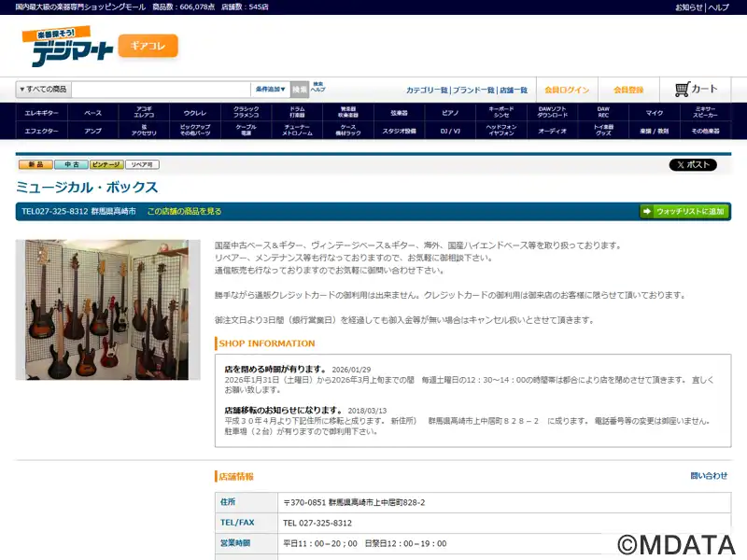This screenshot has height=560, width=747.
Task: Open the この店舗の商品を見る link
Action: coord(184,212)
